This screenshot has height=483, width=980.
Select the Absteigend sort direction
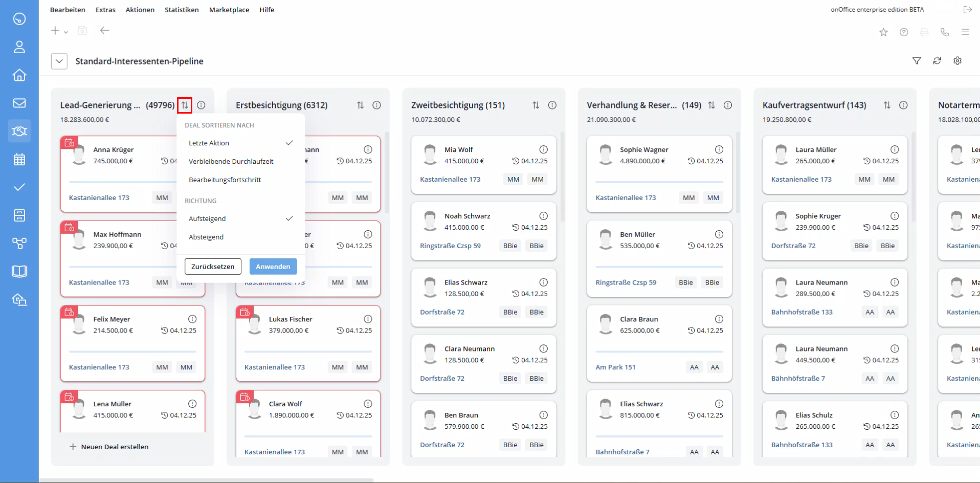206,237
